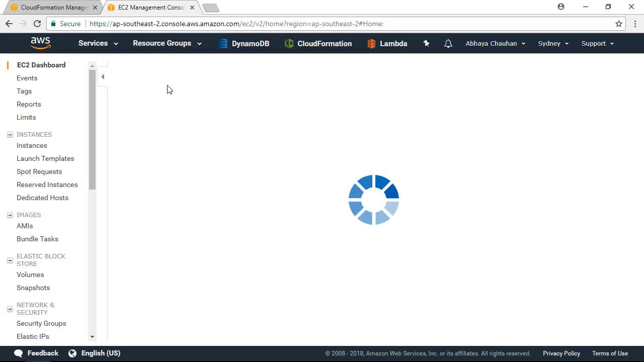Open the Sydney region selector
The width and height of the screenshot is (644, 362).
point(553,43)
